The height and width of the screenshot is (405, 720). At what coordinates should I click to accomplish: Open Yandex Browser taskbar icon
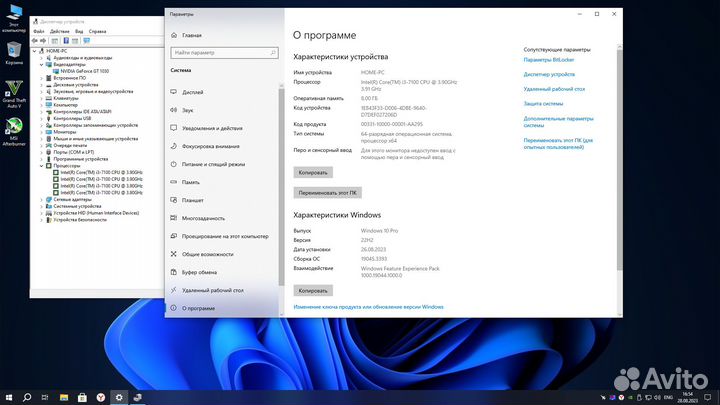pyautogui.click(x=101, y=397)
